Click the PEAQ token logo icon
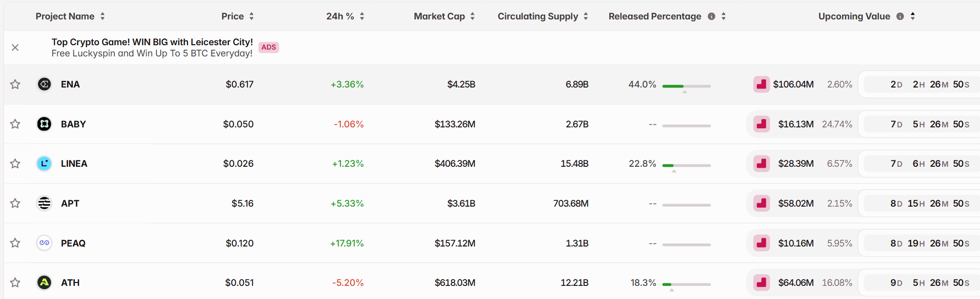The height and width of the screenshot is (299, 980). coord(44,243)
